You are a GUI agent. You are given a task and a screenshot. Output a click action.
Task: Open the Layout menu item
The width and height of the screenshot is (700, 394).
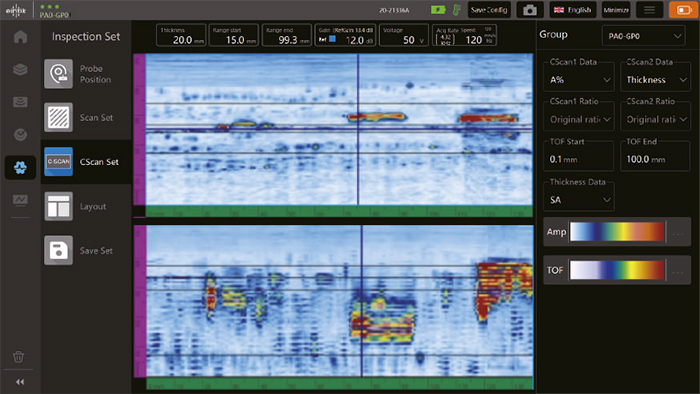click(x=86, y=206)
